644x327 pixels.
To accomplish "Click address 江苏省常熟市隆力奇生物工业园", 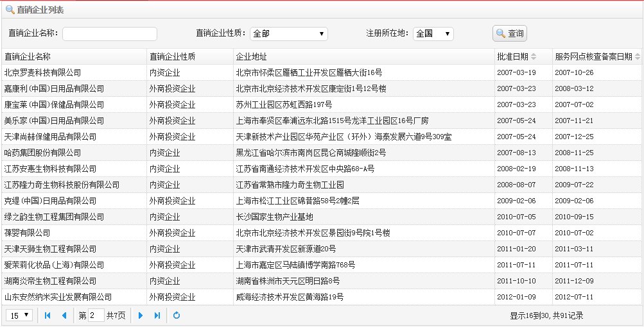I will coord(290,185).
